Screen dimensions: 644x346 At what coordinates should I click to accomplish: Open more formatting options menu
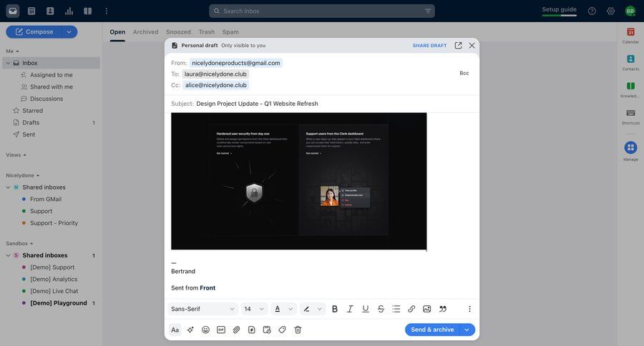point(469,309)
